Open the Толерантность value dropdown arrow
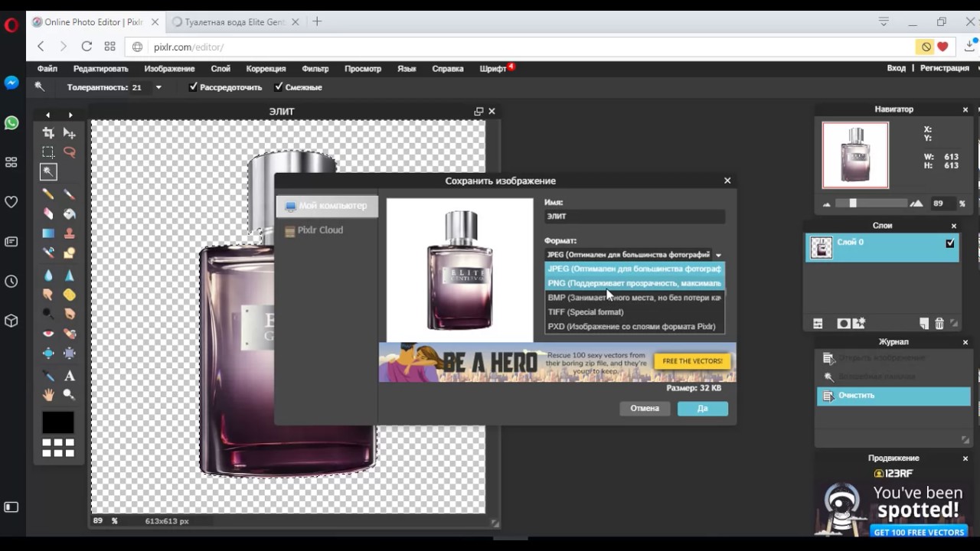Image resolution: width=980 pixels, height=551 pixels. tap(158, 87)
